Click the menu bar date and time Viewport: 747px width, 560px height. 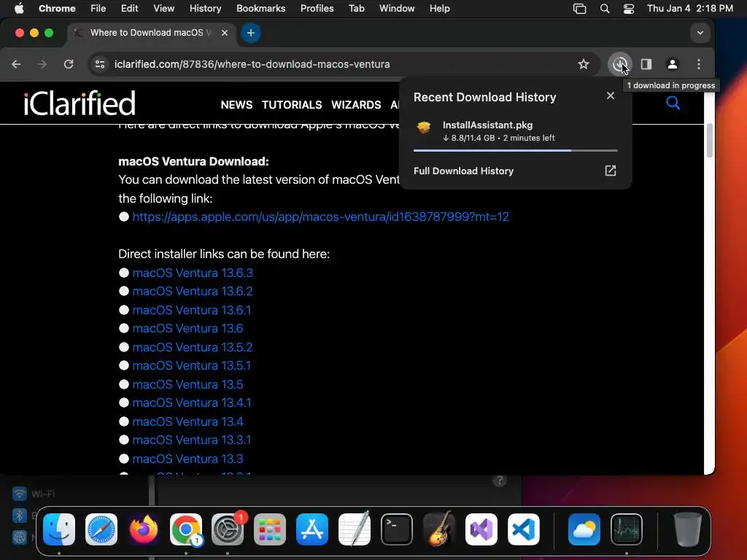[689, 8]
